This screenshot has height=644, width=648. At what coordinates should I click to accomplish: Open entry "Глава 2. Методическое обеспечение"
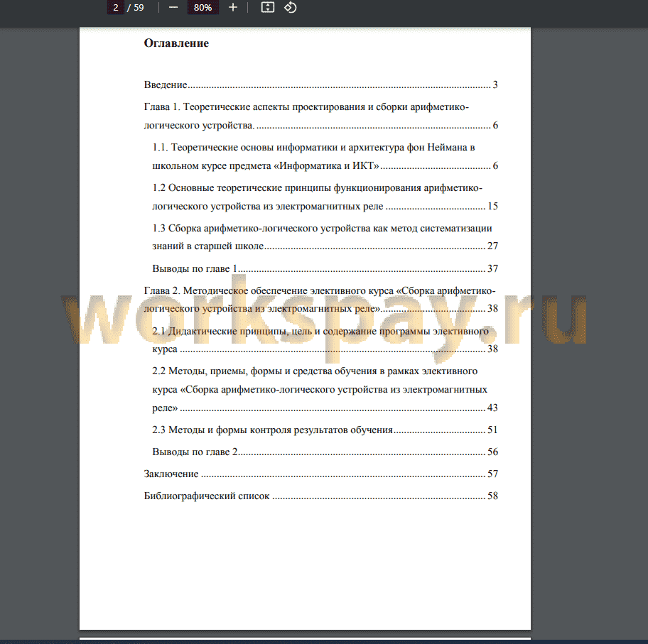pos(320,300)
